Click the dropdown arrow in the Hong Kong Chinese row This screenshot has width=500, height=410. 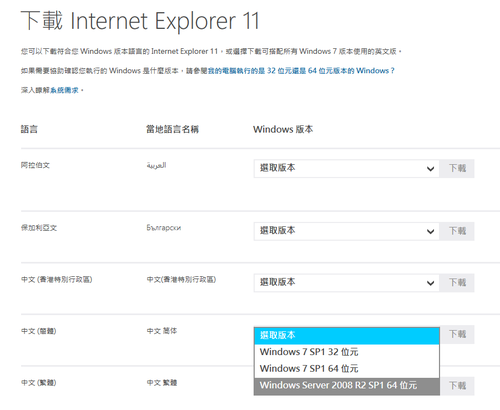pyautogui.click(x=430, y=283)
